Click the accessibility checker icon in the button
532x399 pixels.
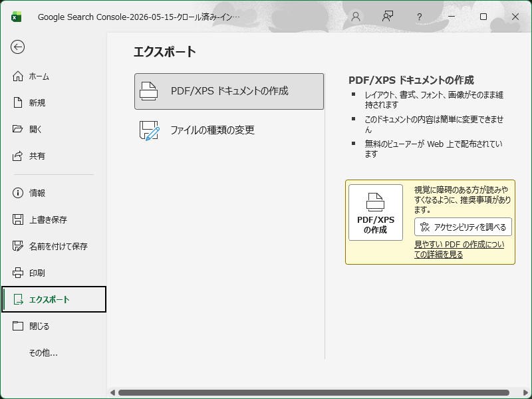[425, 227]
